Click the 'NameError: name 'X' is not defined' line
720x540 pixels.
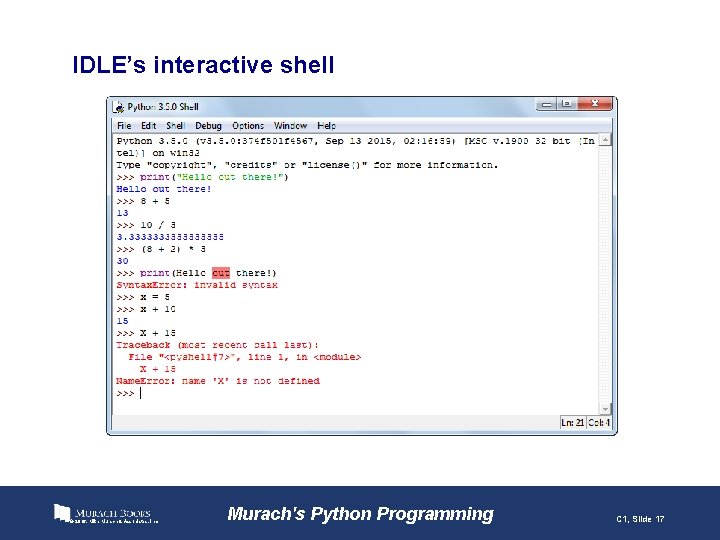pyautogui.click(x=218, y=381)
